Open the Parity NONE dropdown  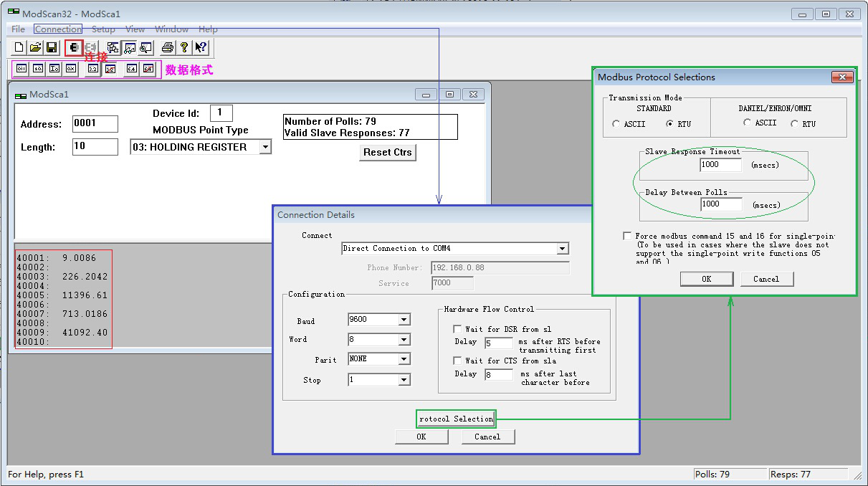click(404, 359)
